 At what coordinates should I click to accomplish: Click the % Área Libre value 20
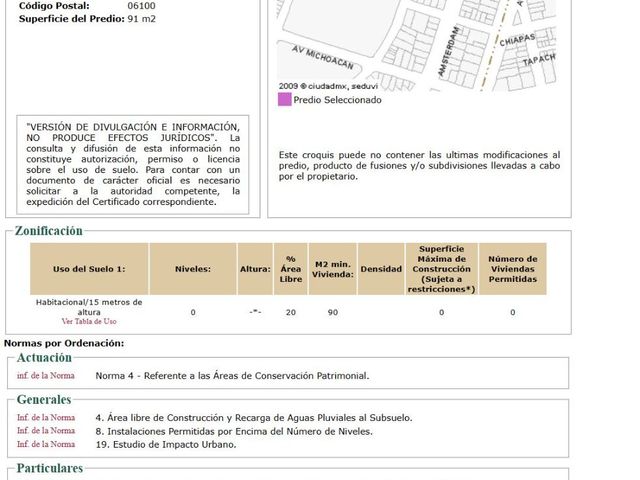[x=291, y=312]
